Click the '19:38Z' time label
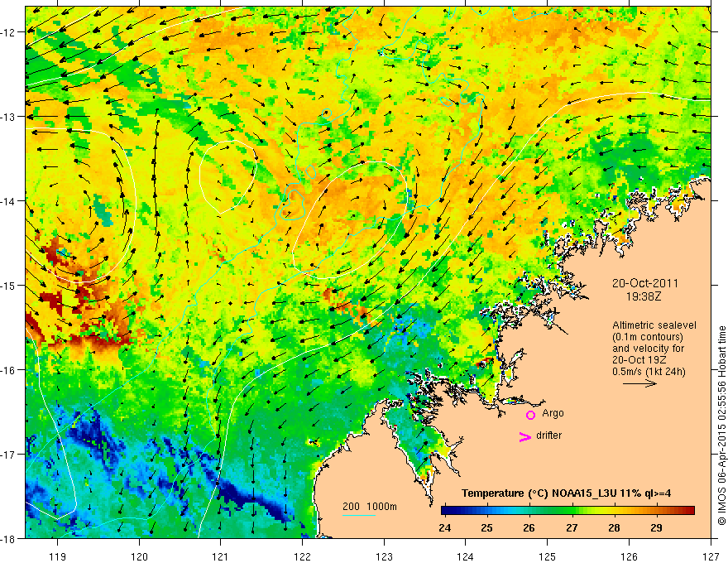 coord(643,296)
